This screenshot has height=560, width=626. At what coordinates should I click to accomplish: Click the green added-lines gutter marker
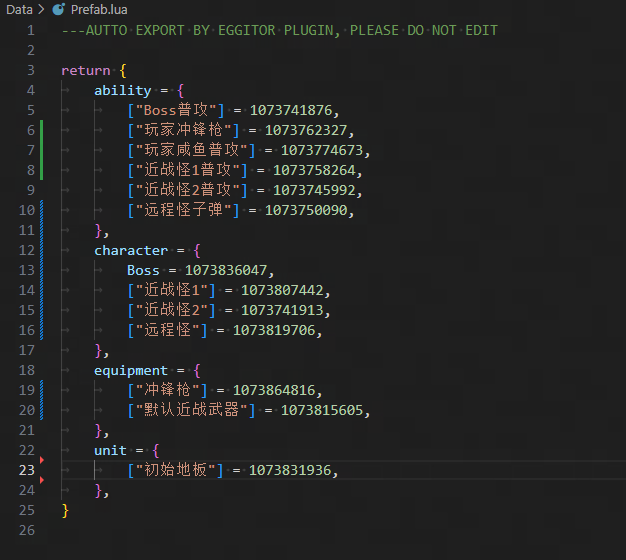click(x=42, y=150)
